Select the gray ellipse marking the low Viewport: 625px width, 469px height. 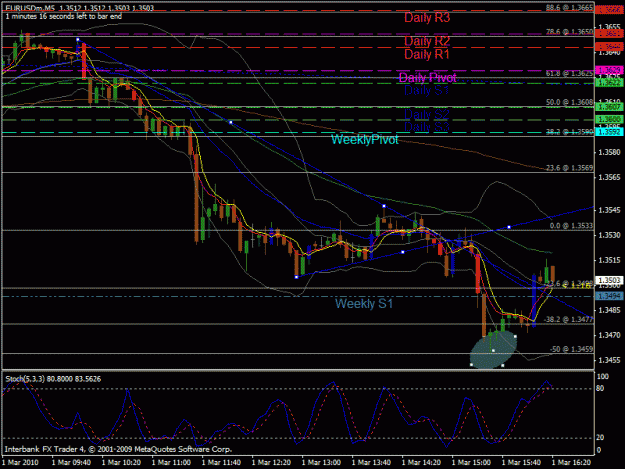click(x=493, y=351)
